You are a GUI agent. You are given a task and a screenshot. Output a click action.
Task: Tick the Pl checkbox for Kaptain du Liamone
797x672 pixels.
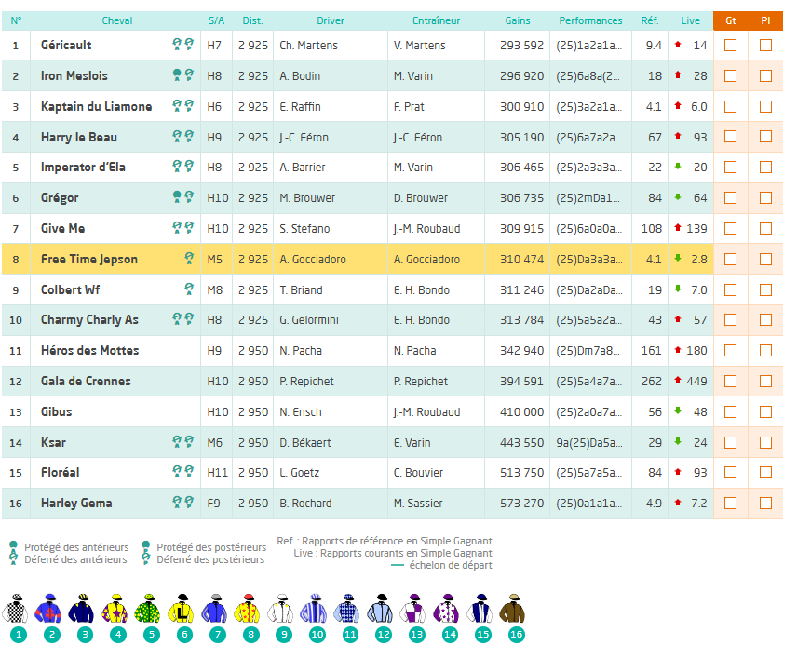tap(765, 106)
